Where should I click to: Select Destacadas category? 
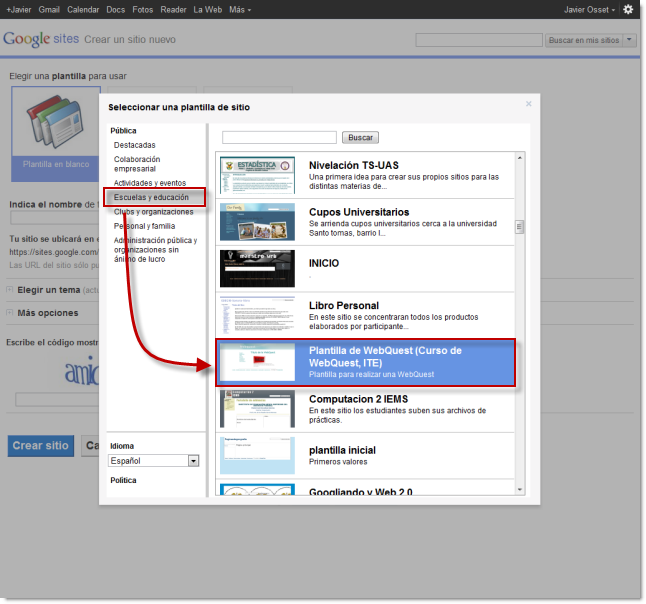(135, 145)
